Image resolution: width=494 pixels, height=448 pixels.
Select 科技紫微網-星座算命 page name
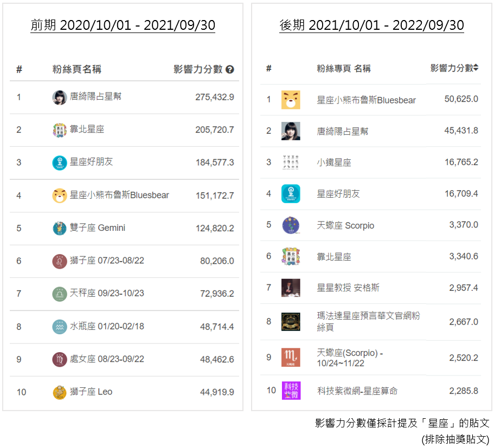357,391
